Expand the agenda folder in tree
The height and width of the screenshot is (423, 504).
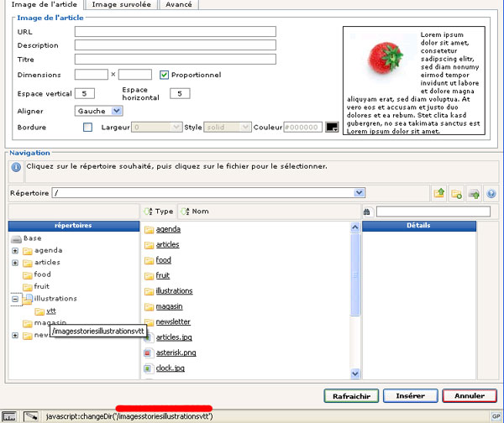pos(15,250)
